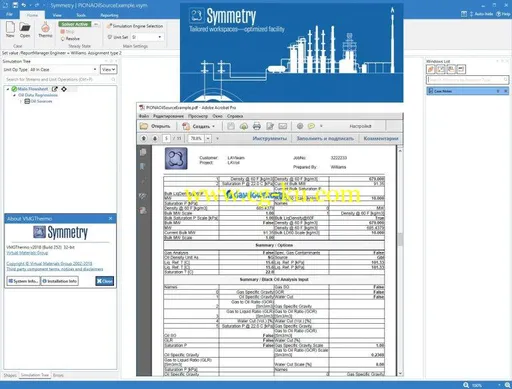Open the Unit Set dropdown
Viewport: 512px width, 389px height.
pos(160,37)
